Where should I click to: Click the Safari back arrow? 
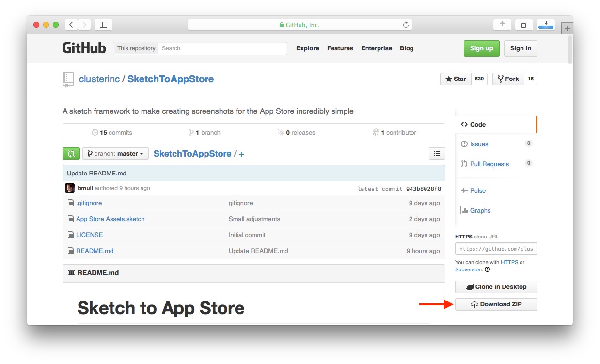[x=71, y=24]
